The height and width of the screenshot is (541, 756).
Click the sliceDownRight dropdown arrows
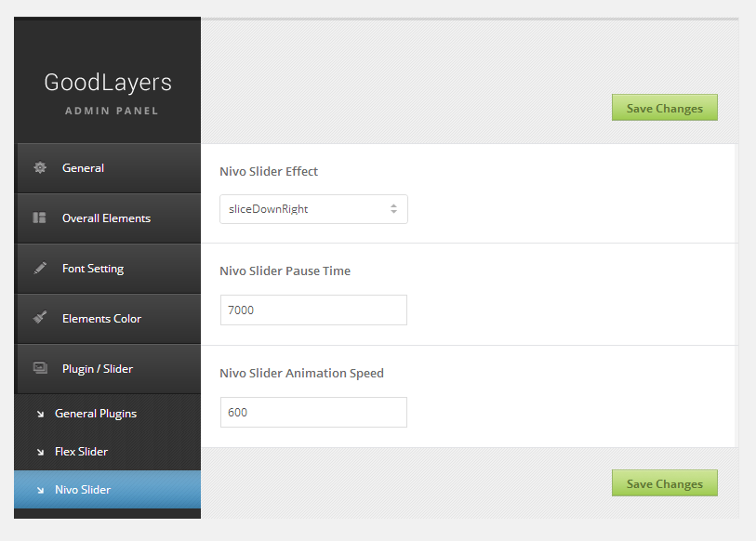click(x=394, y=209)
